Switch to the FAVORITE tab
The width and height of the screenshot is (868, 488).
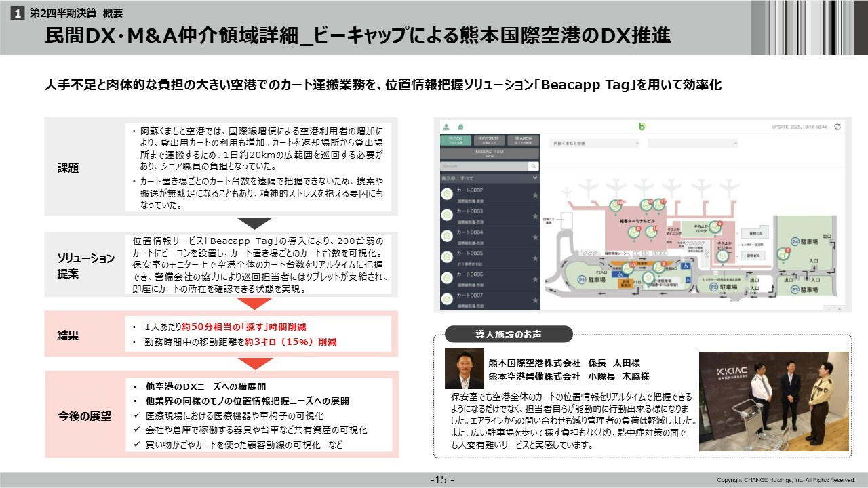[490, 140]
